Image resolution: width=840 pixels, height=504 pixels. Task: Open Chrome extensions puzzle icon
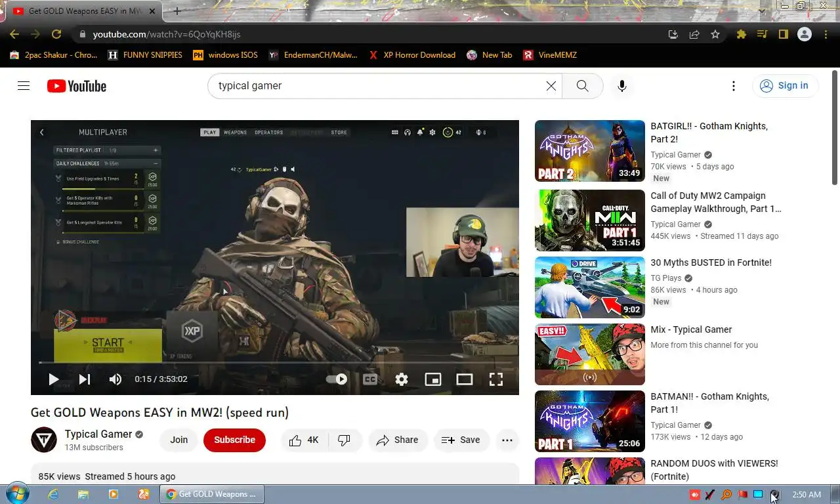click(x=742, y=34)
